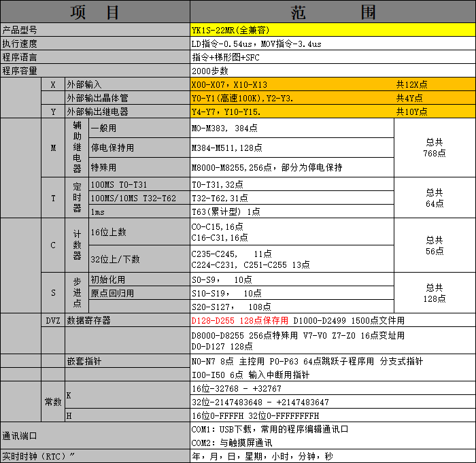476x463 pixels.
Task: Click the COM1: USB下载 description cell
Action: 333,429
